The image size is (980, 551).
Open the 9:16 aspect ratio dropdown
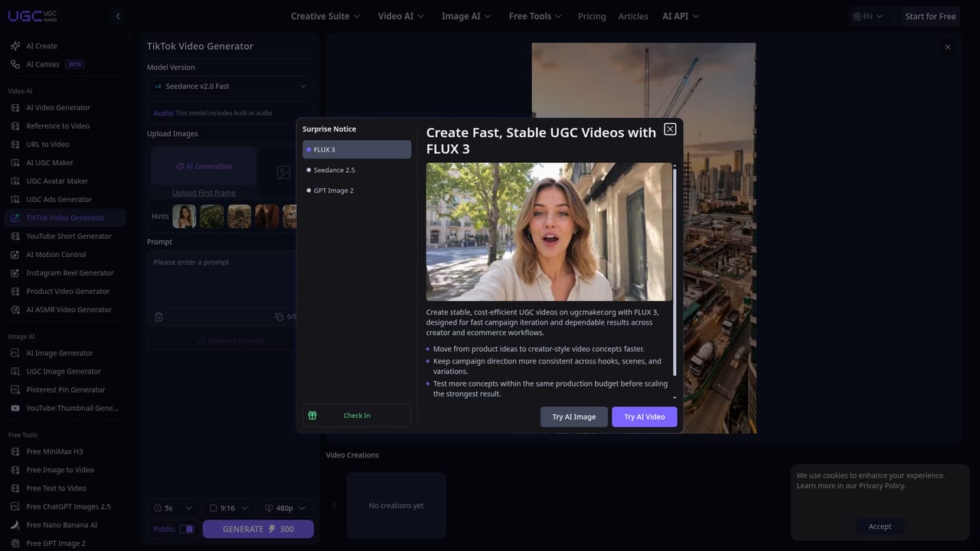point(229,508)
